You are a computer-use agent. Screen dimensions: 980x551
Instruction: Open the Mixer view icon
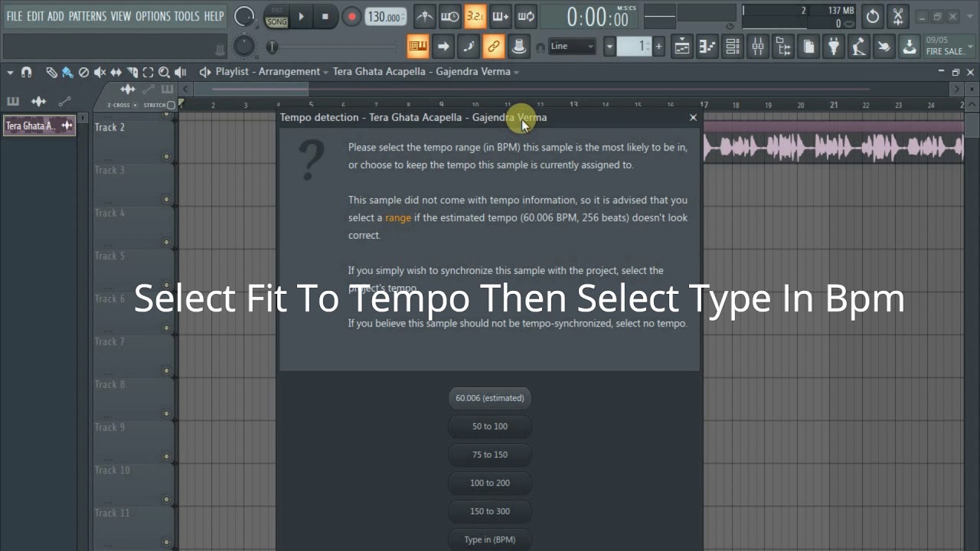(x=758, y=47)
